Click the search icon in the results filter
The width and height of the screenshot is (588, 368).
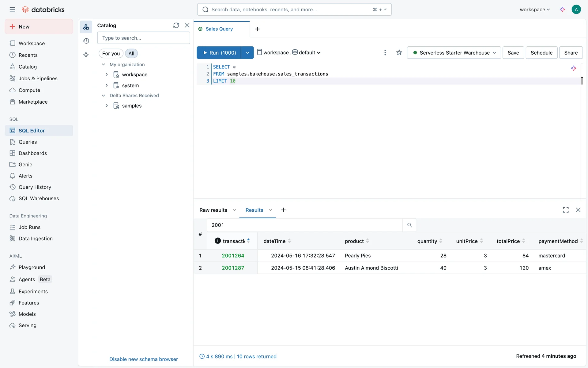click(409, 225)
